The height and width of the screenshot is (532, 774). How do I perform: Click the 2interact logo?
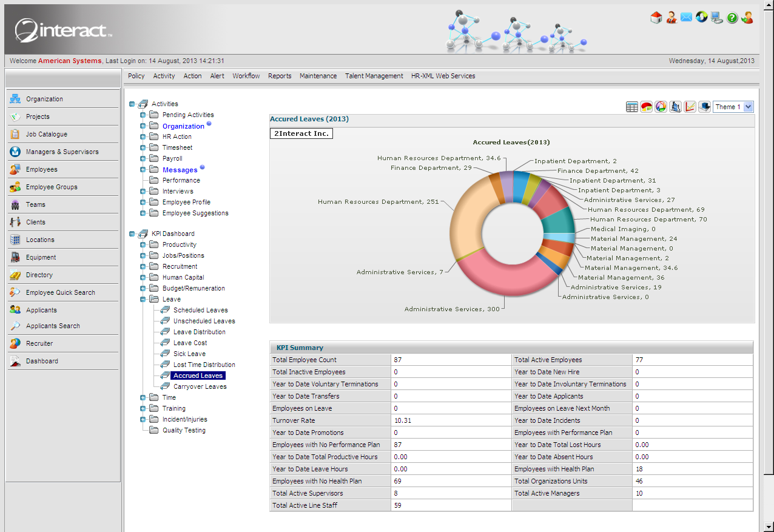(63, 30)
